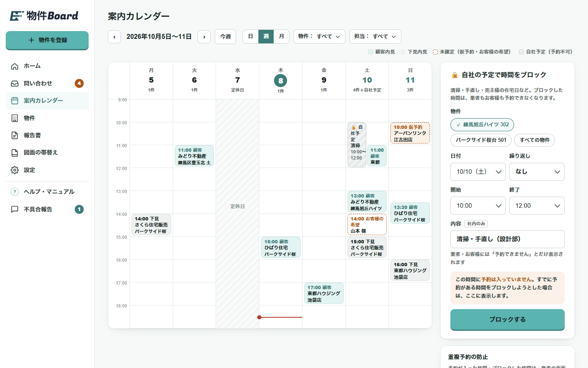Toggle the 練馬旭丘ハイツ 302 property chip
Screen dimensions: 588x368
coord(482,125)
